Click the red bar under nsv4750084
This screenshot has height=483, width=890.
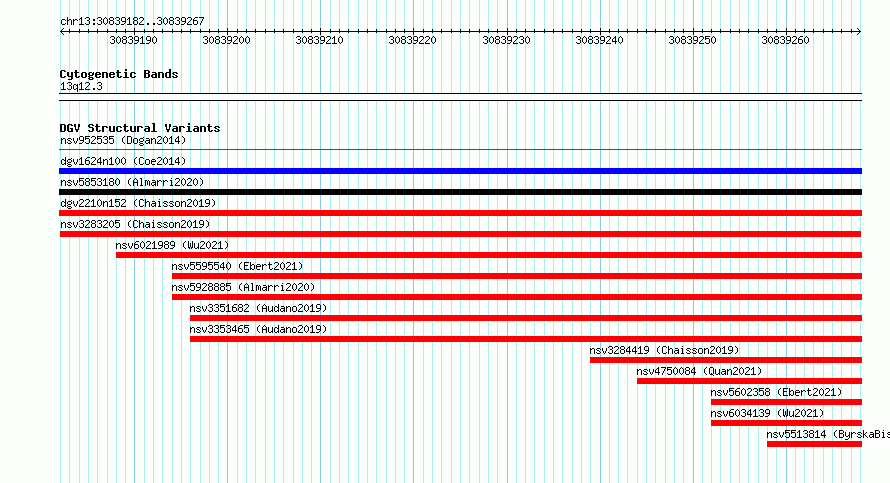point(749,381)
